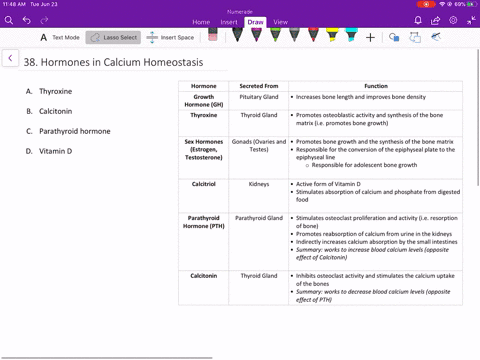Open the share page icon
The width and height of the screenshot is (480, 360).
pyautogui.click(x=435, y=21)
